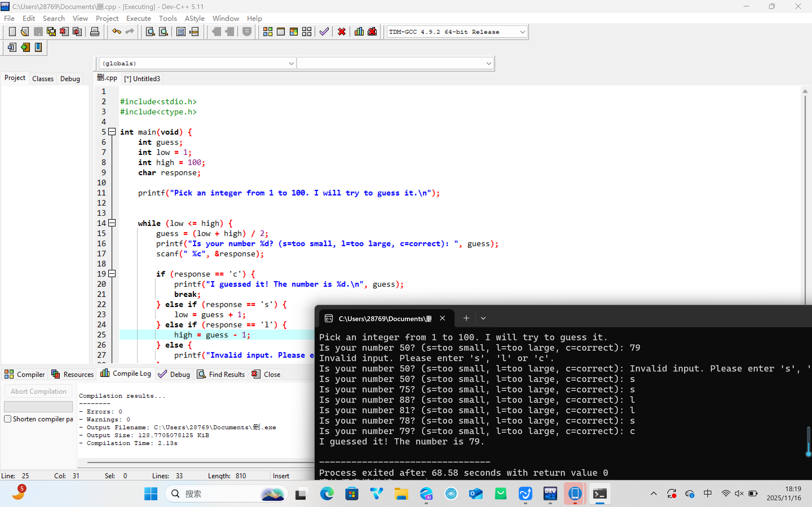
Task: Click the editor vertical scrollbar up arrow
Action: [805, 91]
